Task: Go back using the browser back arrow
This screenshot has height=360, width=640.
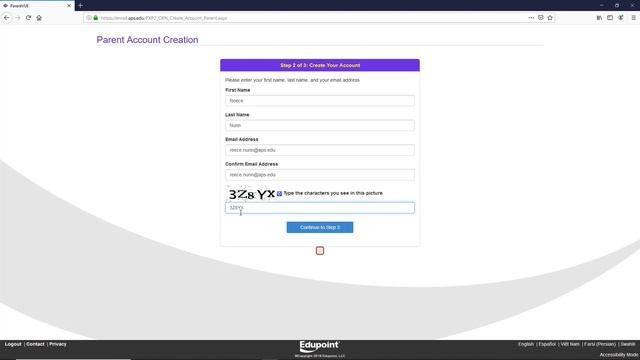Action: coord(7,18)
